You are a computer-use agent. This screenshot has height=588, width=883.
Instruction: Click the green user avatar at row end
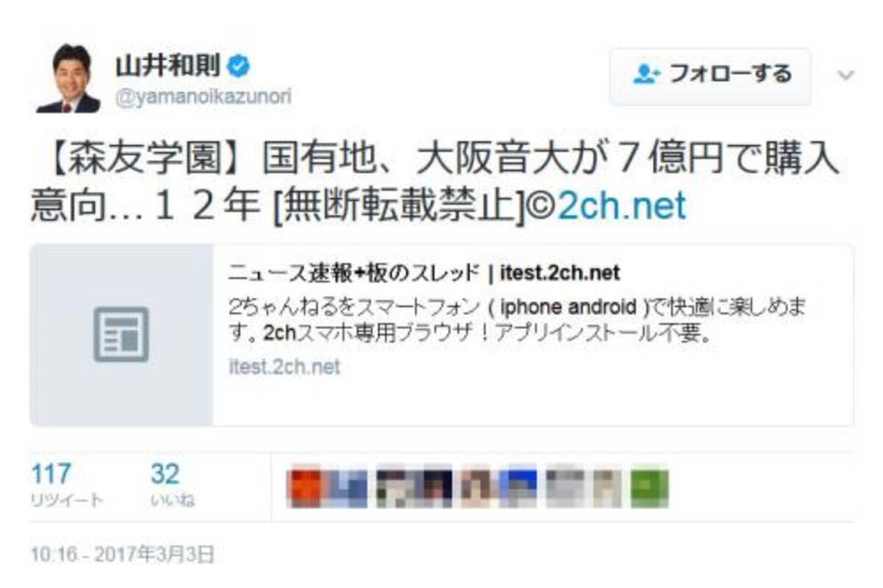coord(649,487)
